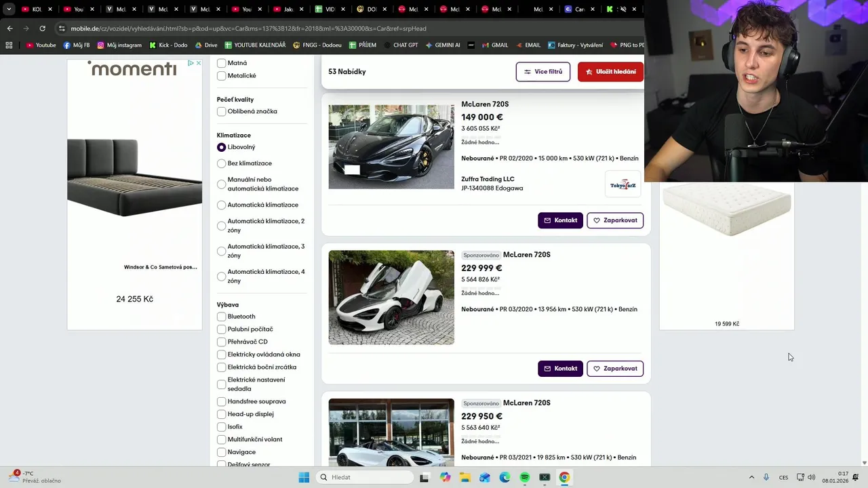Viewport: 868px width, 488px height.
Task: Go back with the browser back arrow
Action: (9, 28)
